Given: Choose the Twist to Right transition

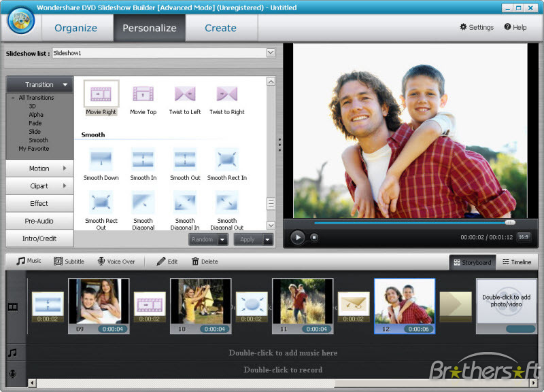Looking at the screenshot, I should point(227,94).
